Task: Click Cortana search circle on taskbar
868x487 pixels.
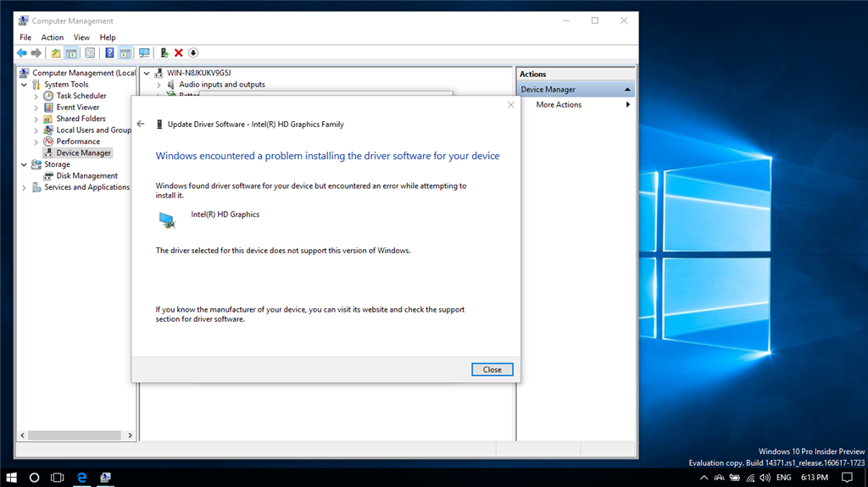Action: tap(34, 477)
